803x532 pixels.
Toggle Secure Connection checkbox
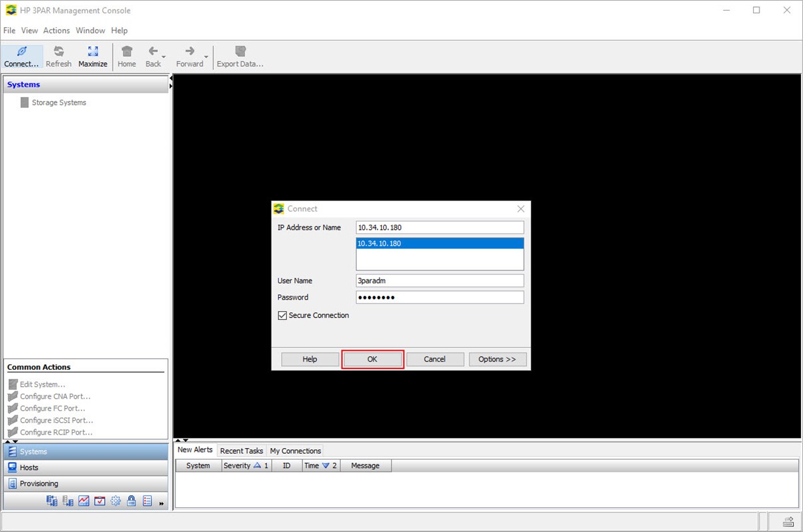(282, 316)
